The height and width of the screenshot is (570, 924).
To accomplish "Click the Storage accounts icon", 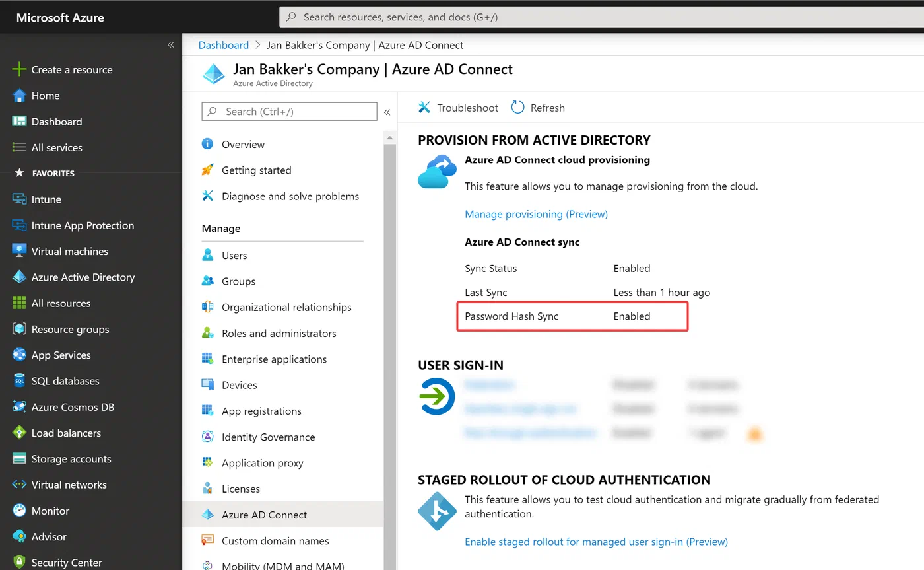I will tap(20, 458).
